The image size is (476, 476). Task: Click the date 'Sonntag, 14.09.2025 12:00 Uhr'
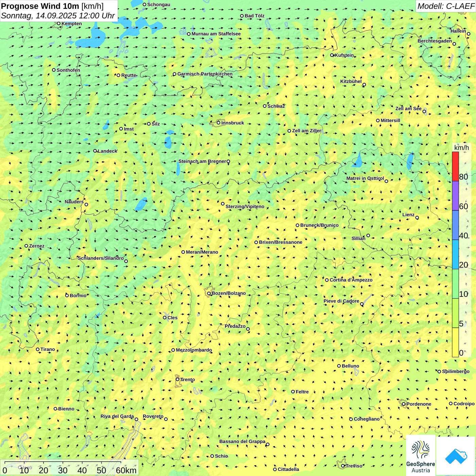[x=58, y=16]
